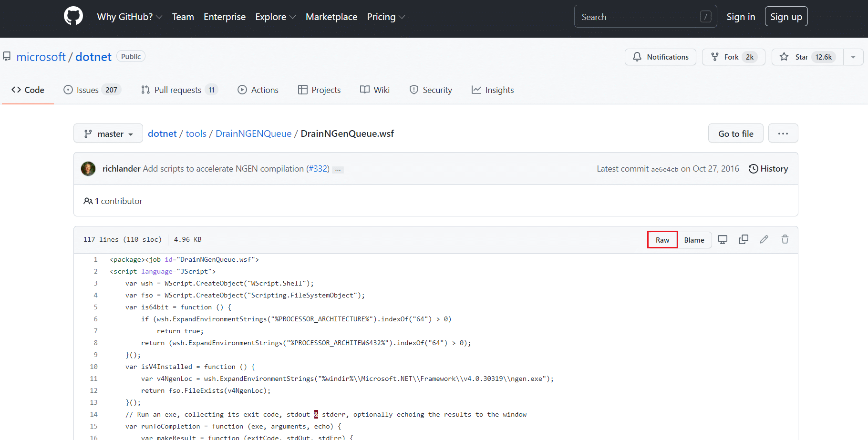Screen dimensions: 868x440
Task: Click the Notifications bell button
Action: click(x=660, y=57)
